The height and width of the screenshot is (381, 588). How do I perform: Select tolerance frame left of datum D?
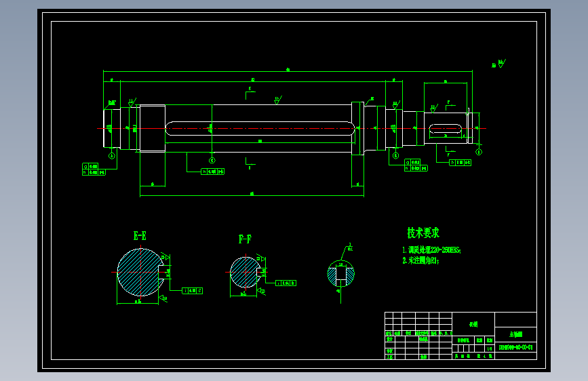coord(460,163)
